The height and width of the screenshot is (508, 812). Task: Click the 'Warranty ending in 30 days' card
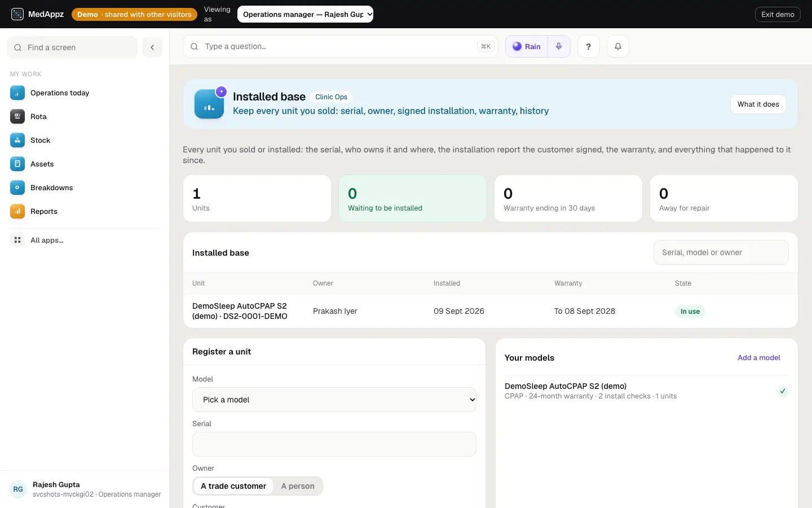(568, 198)
